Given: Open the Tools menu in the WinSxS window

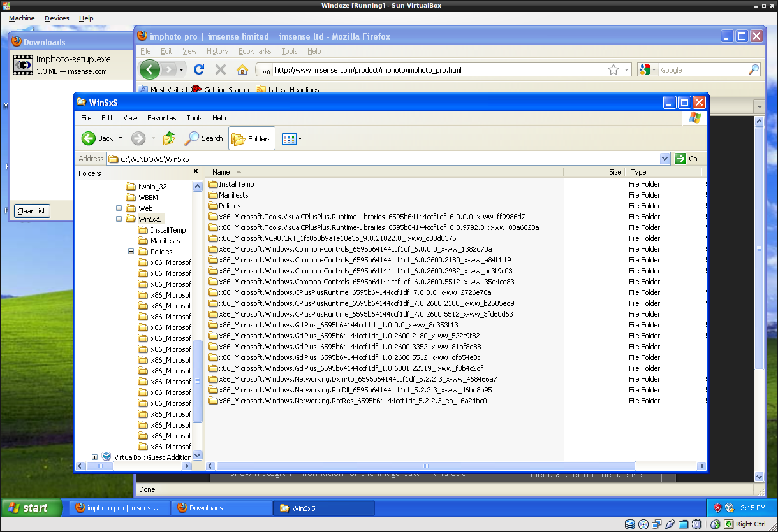Looking at the screenshot, I should click(194, 118).
